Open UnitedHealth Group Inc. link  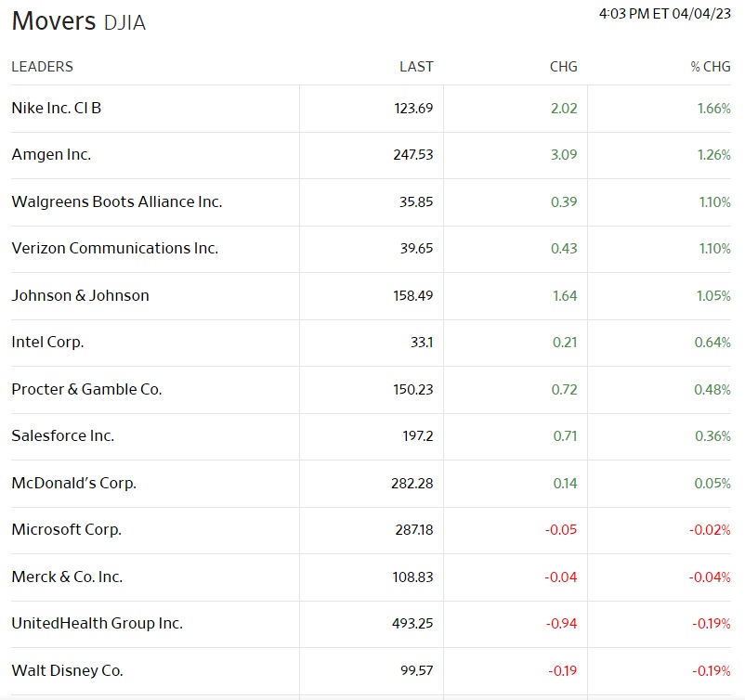(x=97, y=623)
